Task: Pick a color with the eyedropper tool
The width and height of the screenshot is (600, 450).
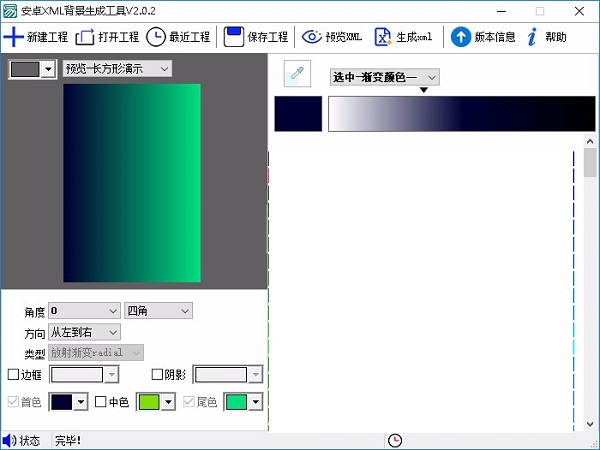Action: coord(297,73)
